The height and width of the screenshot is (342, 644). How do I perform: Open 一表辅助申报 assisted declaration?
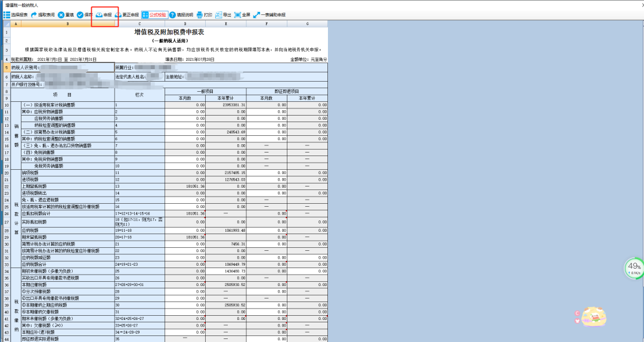(270, 15)
